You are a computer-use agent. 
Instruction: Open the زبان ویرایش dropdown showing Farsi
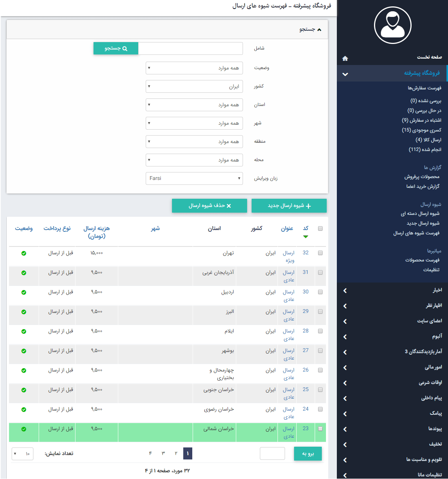194,178
